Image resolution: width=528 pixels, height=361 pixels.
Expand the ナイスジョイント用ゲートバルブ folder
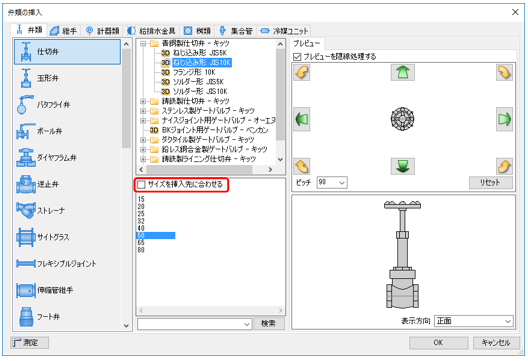[143, 120]
